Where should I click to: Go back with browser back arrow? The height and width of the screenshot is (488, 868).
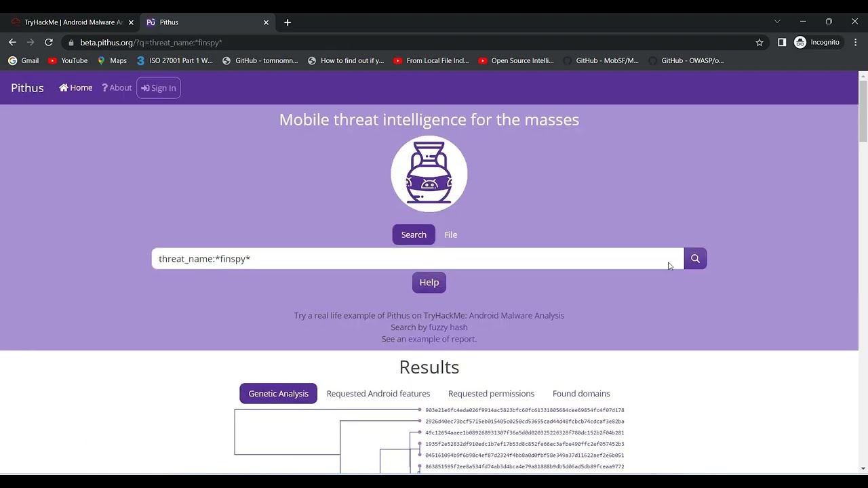[12, 42]
